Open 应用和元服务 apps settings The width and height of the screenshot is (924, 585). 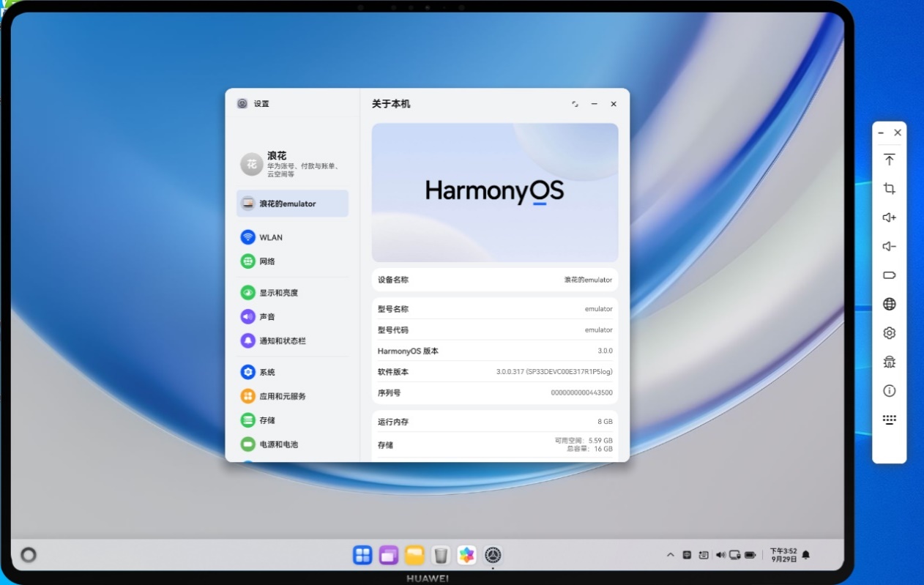coord(292,396)
